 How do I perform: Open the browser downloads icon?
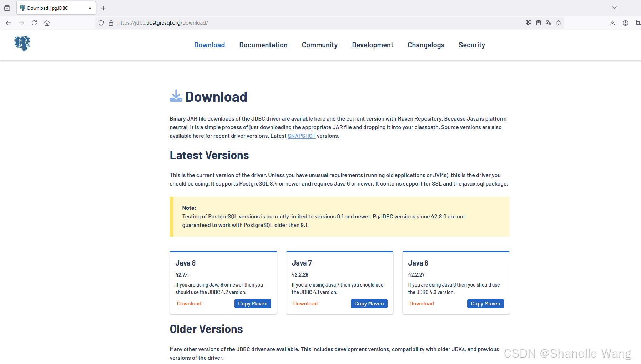click(x=612, y=23)
